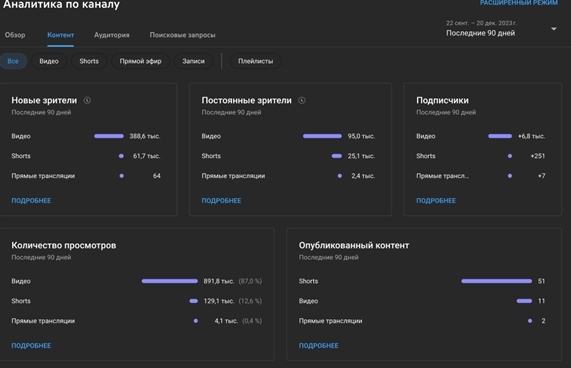Open ПОДРОБНЕЕ under Постоянные зрители
The image size is (571, 368).
221,201
